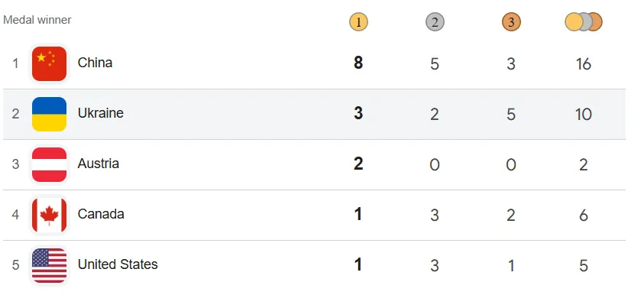Click the total medals combined icon
The width and height of the screenshot is (644, 308).
coord(584,22)
